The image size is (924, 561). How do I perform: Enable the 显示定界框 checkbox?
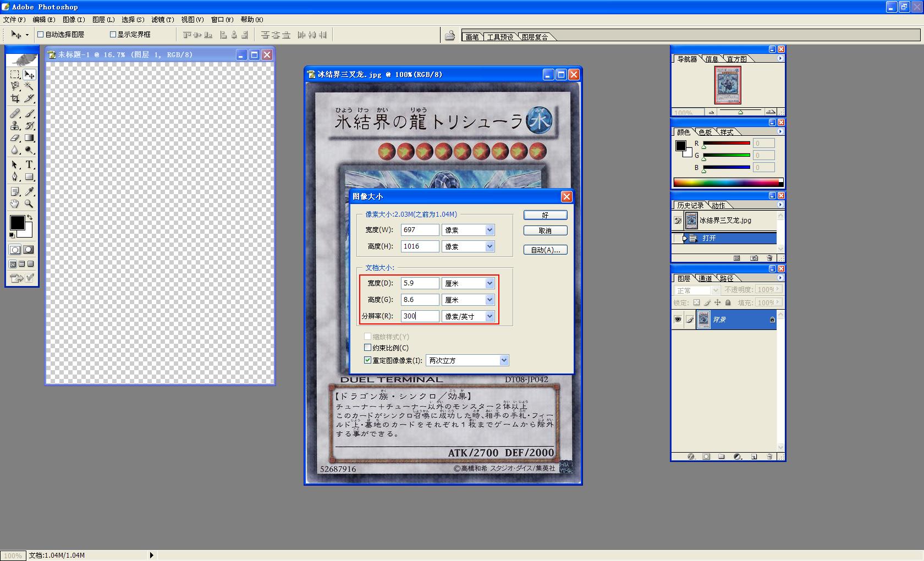(x=113, y=34)
